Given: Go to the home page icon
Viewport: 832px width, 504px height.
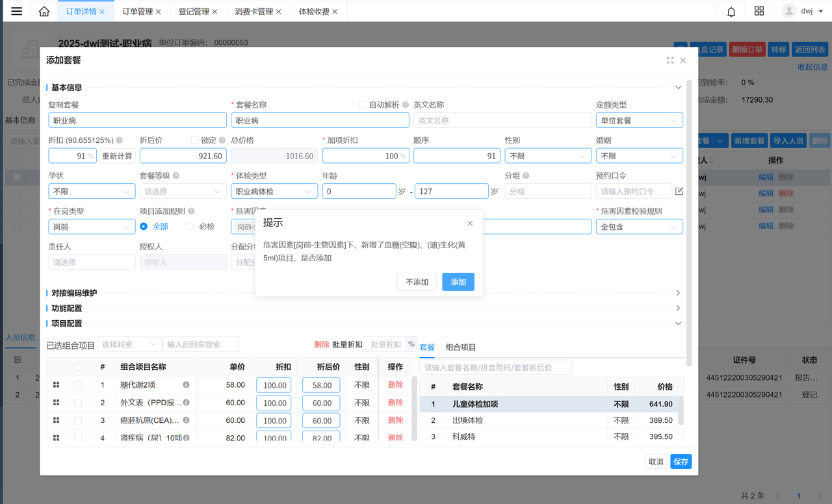Looking at the screenshot, I should click(44, 11).
